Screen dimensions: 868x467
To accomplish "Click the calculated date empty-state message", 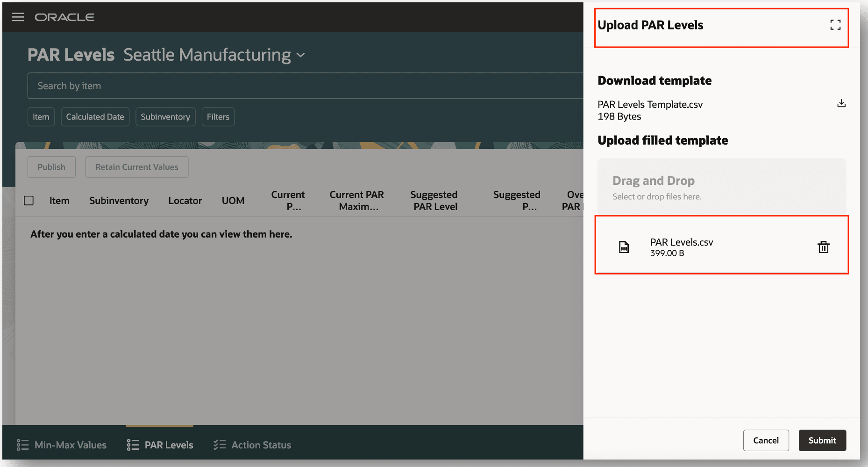I will tap(161, 234).
